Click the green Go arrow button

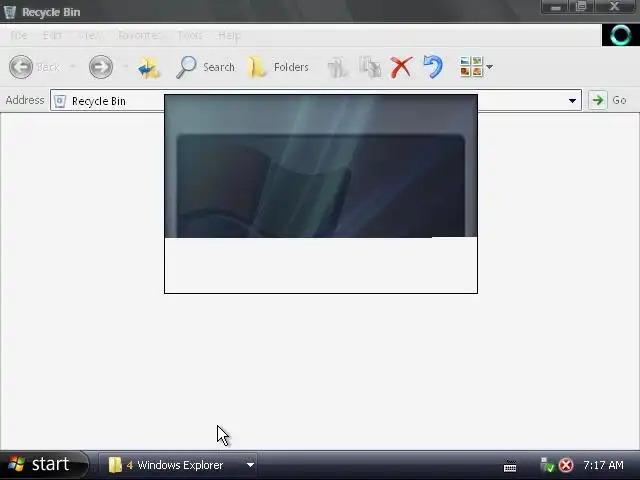598,100
